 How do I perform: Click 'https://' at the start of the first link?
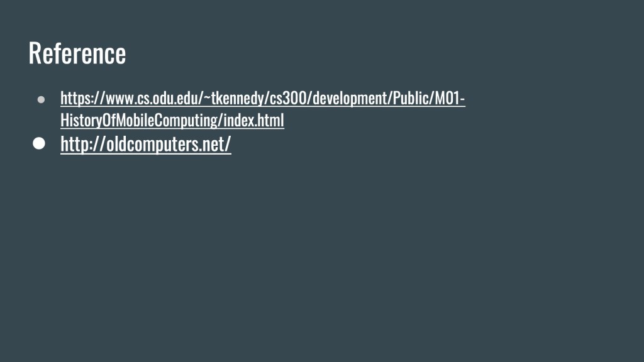click(82, 99)
